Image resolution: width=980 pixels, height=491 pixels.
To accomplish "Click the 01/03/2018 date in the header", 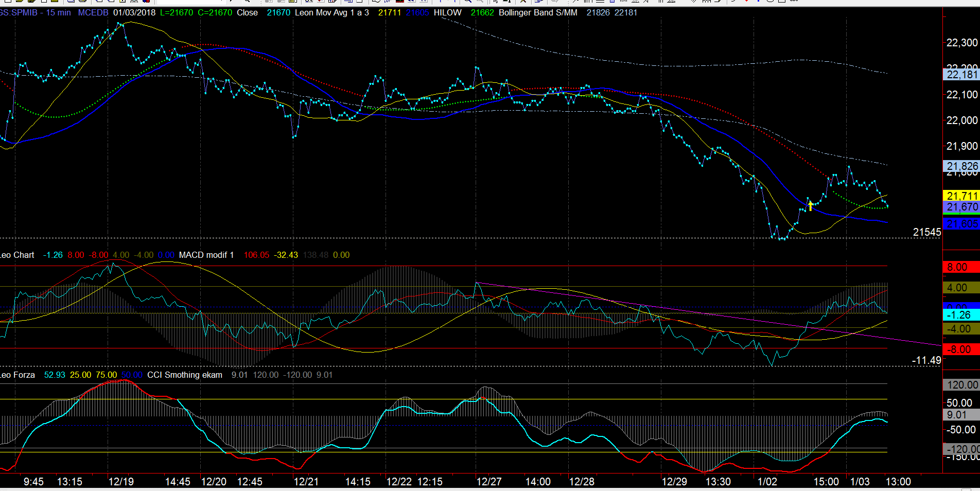I will (134, 12).
